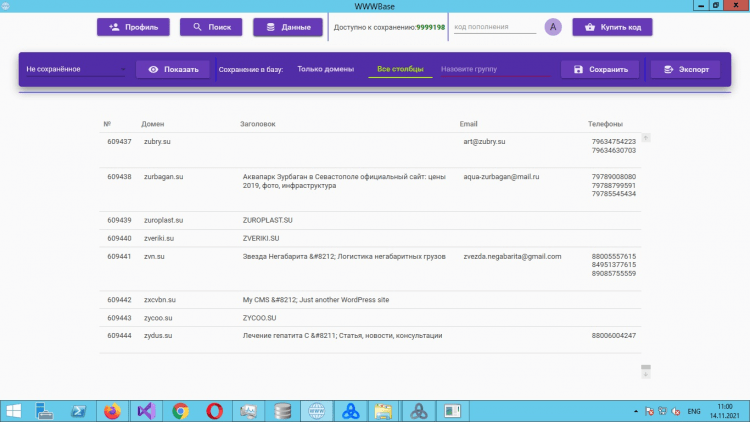Expand the Не сохранённое dropdown

76,69
